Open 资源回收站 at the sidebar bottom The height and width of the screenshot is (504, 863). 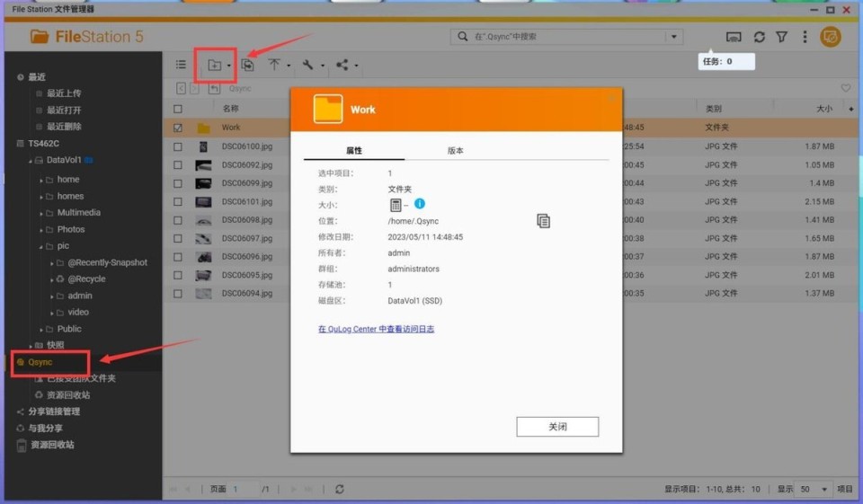52,445
